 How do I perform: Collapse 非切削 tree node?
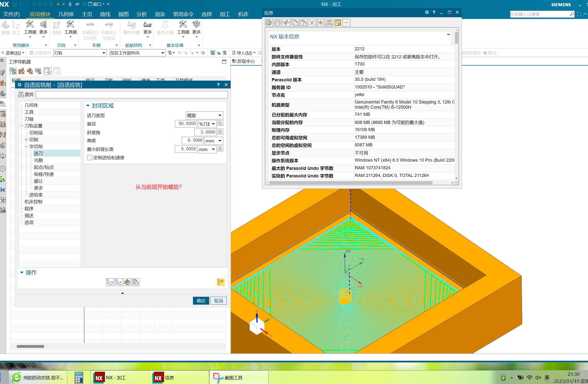(26, 147)
